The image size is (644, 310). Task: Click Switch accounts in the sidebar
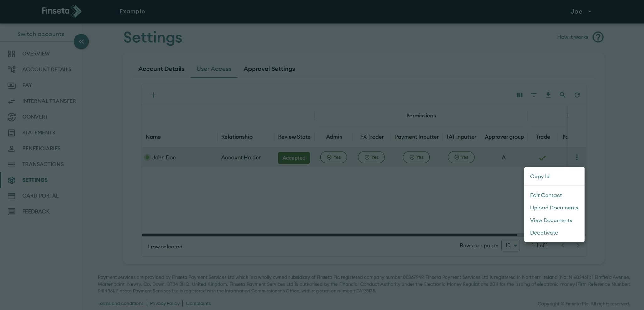[x=41, y=34]
